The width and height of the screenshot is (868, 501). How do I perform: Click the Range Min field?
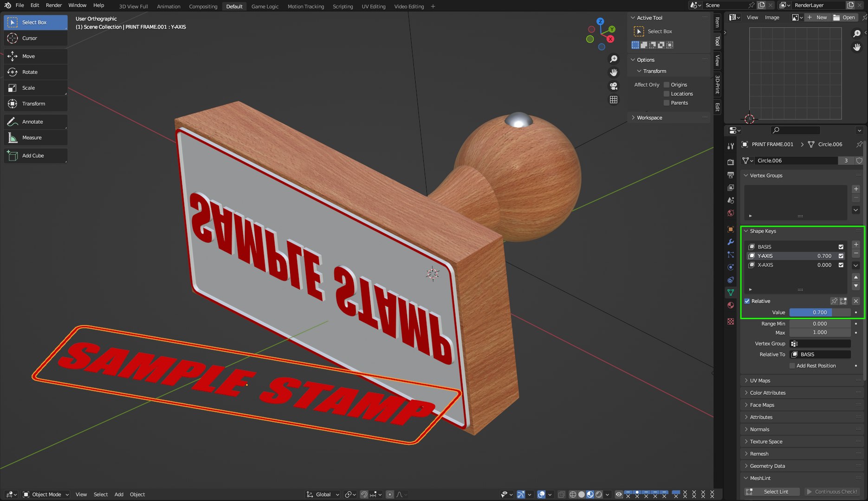click(820, 324)
